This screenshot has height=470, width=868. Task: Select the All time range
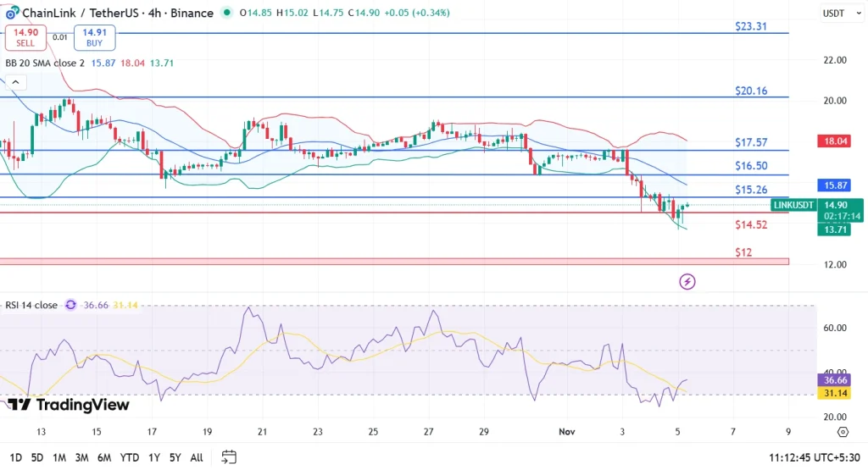coord(197,457)
